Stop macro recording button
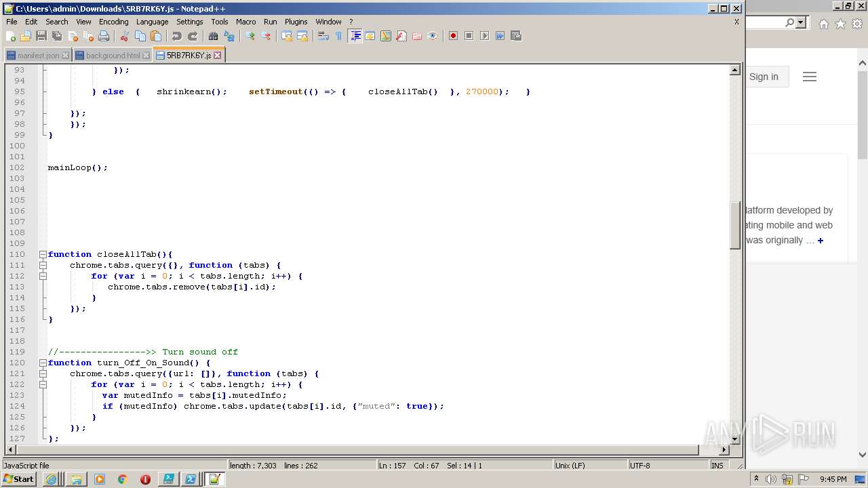 469,36
